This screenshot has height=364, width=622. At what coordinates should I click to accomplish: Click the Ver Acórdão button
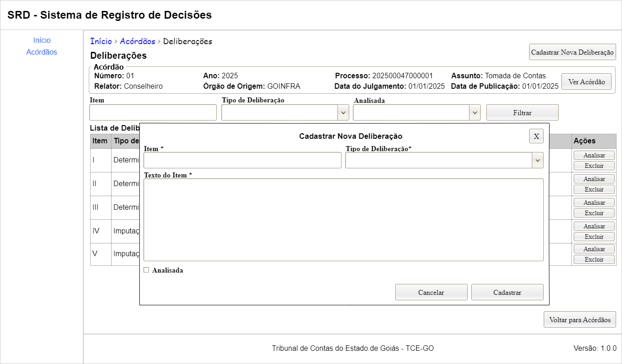(586, 82)
